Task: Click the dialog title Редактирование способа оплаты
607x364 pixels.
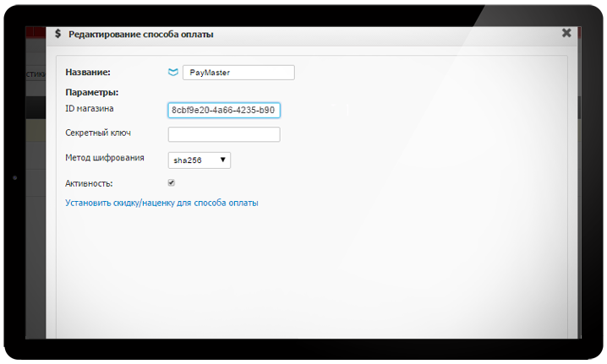Action: (x=140, y=35)
